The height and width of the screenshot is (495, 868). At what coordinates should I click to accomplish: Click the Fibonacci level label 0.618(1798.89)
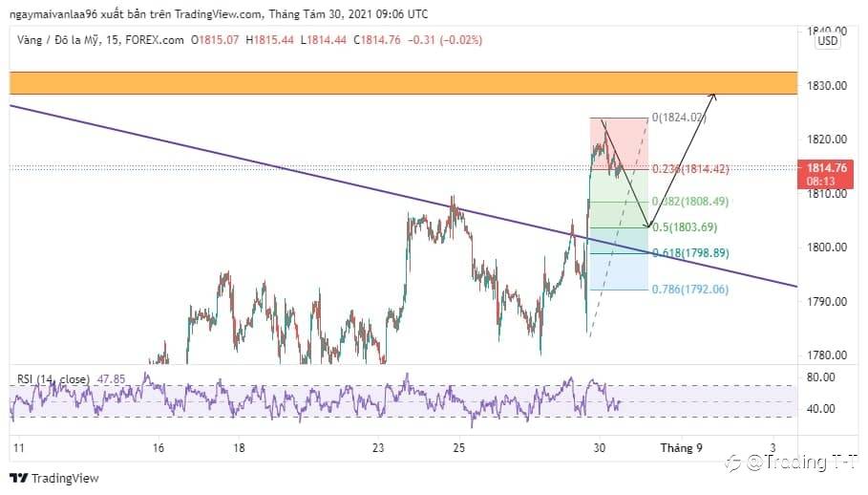tap(690, 253)
